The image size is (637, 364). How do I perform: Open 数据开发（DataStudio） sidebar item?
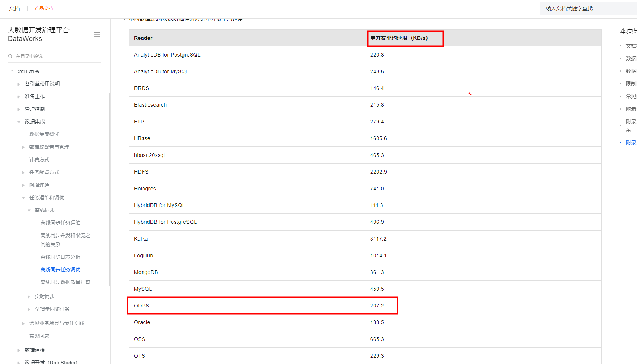(51, 362)
